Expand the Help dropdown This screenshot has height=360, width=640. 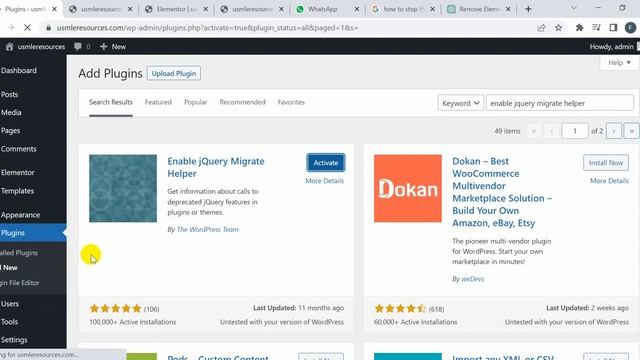click(x=619, y=62)
